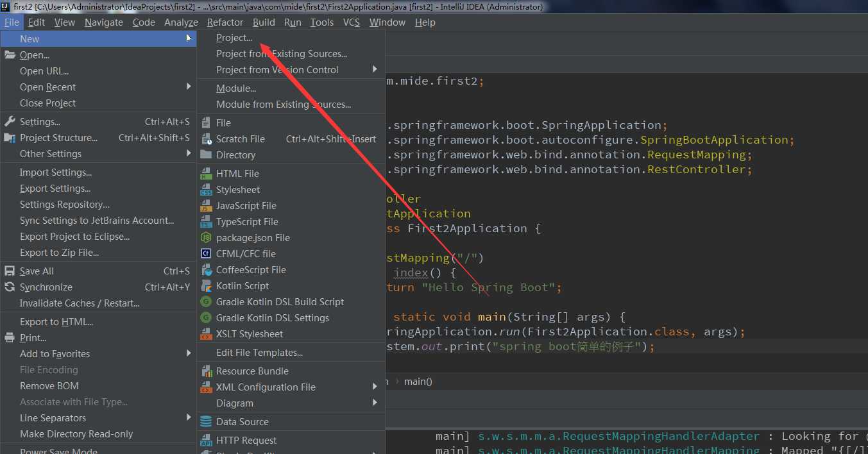868x454 pixels.
Task: Expand the Other Settings submenu
Action: (189, 153)
